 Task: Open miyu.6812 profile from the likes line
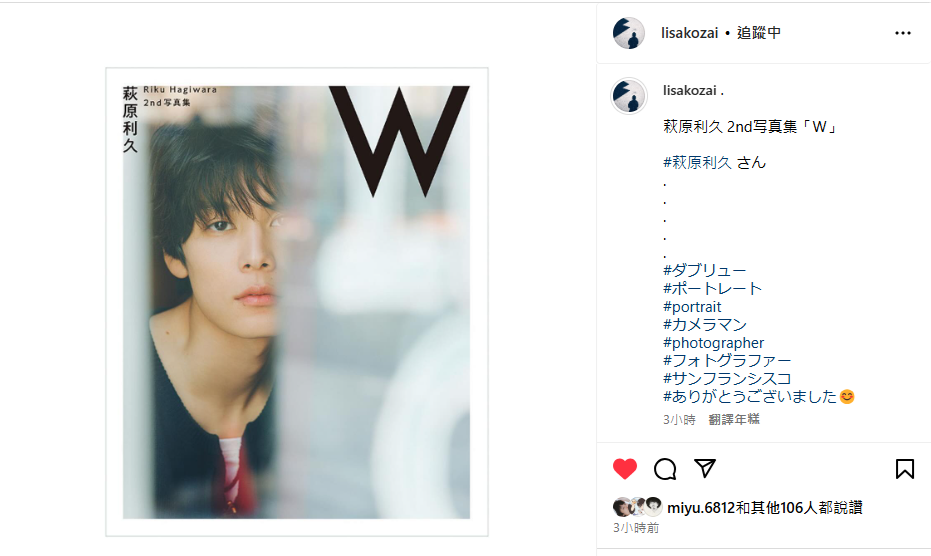tap(701, 508)
